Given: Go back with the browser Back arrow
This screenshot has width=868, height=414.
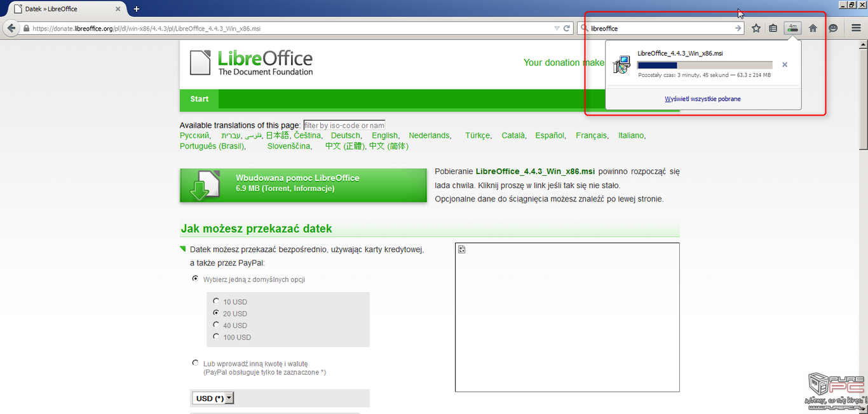Looking at the screenshot, I should point(11,29).
